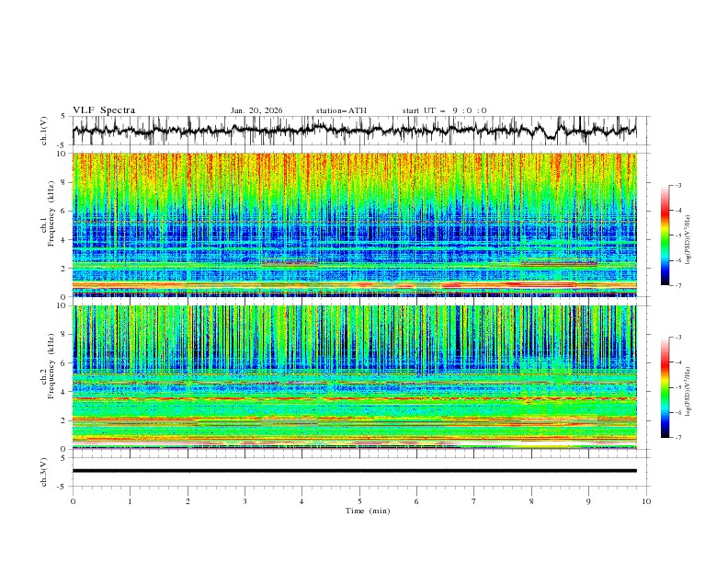The height and width of the screenshot is (563, 728).
Task: Click the "5" tick on the ch.1(V) axis
Action: [x=63, y=116]
